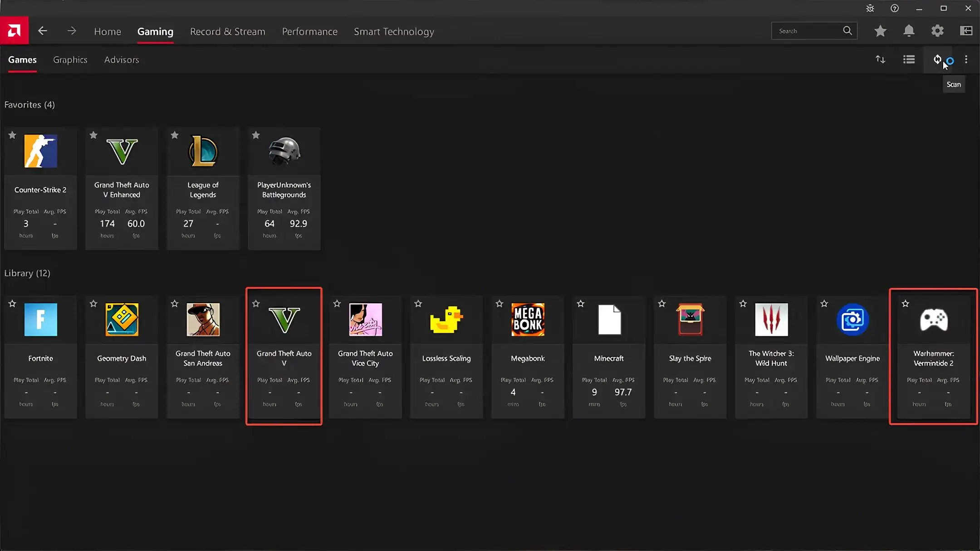Screen dimensions: 980x551
Task: Open the Home tab
Action: 108,31
